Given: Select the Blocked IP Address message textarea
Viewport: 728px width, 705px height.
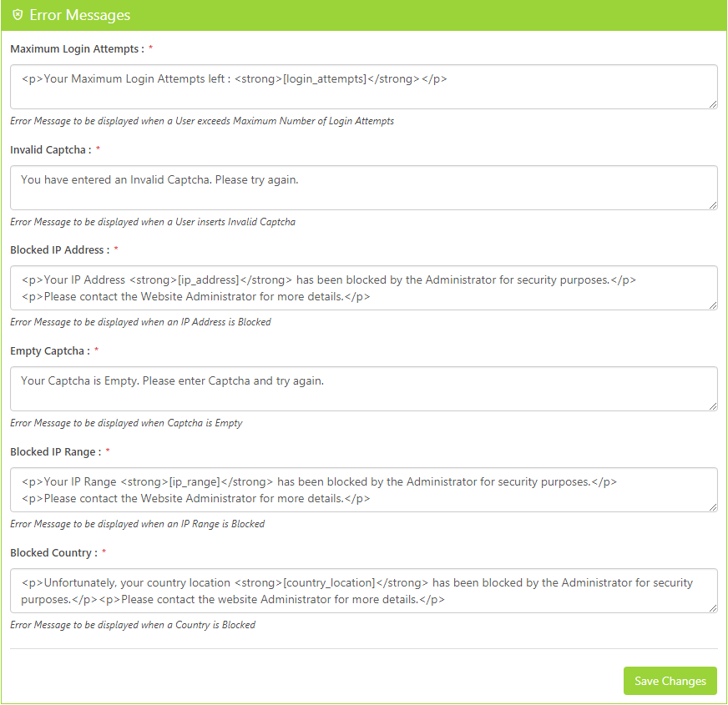Looking at the screenshot, I should pyautogui.click(x=363, y=288).
